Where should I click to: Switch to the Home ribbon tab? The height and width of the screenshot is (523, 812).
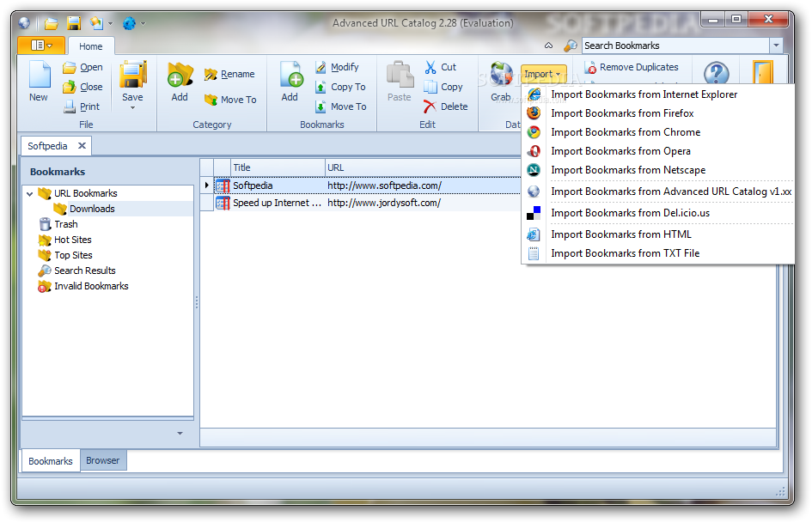(90, 46)
